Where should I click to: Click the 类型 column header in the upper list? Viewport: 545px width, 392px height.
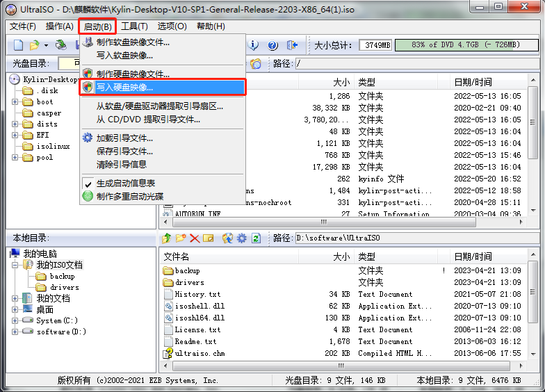tap(396, 82)
